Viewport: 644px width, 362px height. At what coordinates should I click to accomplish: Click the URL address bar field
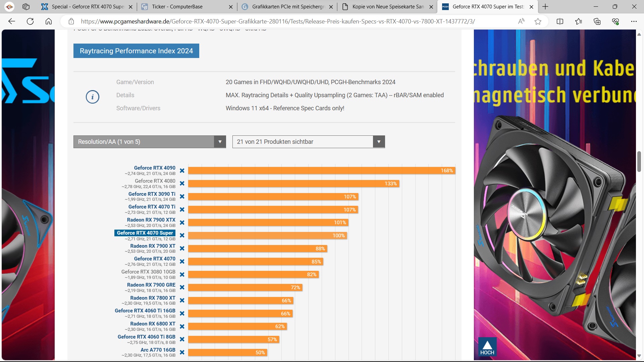pyautogui.click(x=278, y=21)
